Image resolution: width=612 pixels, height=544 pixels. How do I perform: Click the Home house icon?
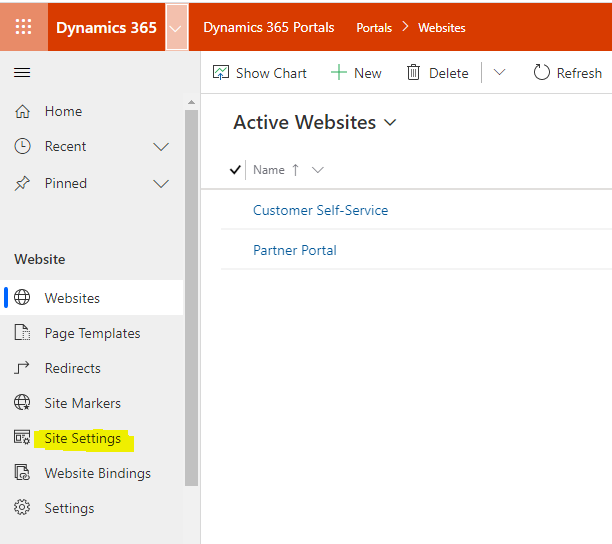(x=22, y=111)
